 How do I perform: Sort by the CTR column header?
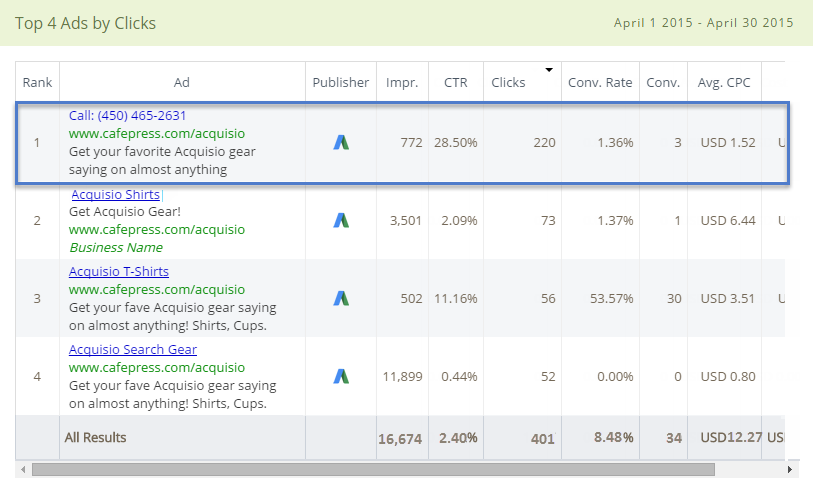click(456, 82)
